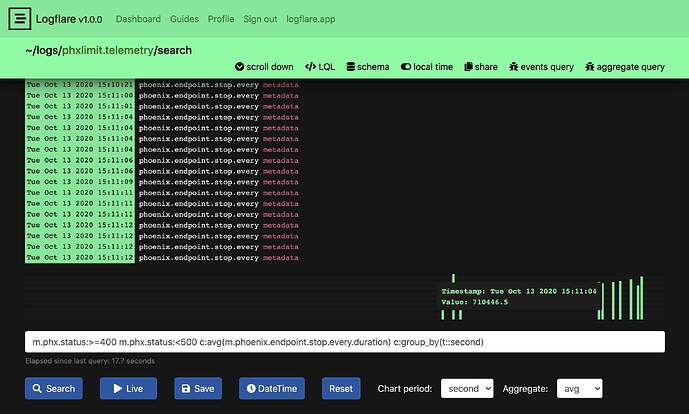
Task: Click the Logflare v1.0.0 brand link
Action: 69,19
